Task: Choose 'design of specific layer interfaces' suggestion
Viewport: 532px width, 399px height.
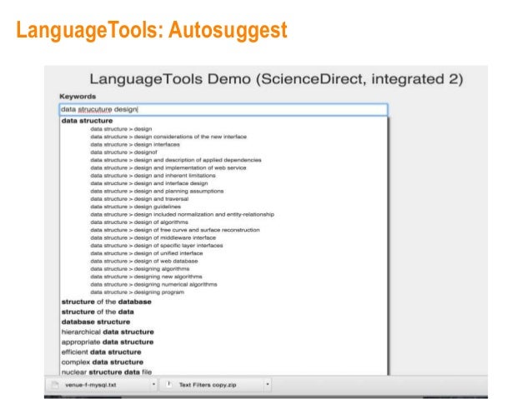Action: [x=157, y=246]
